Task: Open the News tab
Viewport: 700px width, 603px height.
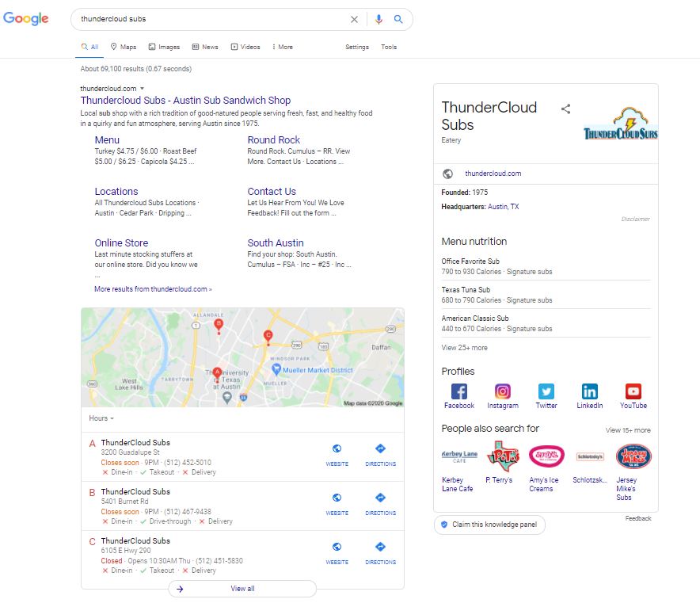Action: [x=205, y=47]
